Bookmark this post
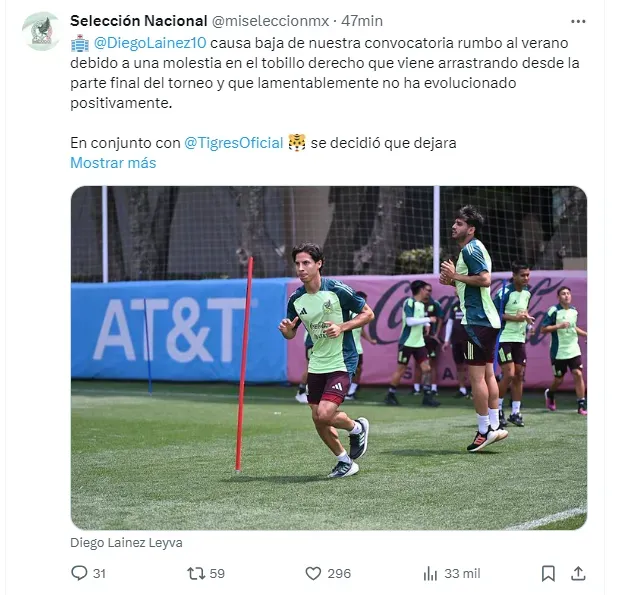 coord(548,574)
